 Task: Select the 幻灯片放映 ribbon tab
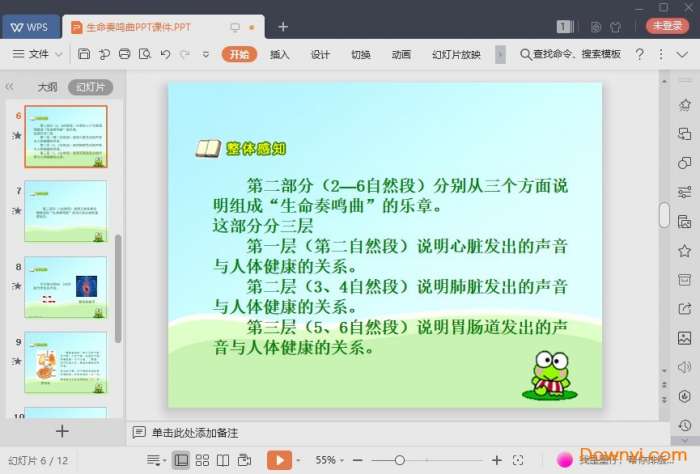456,54
